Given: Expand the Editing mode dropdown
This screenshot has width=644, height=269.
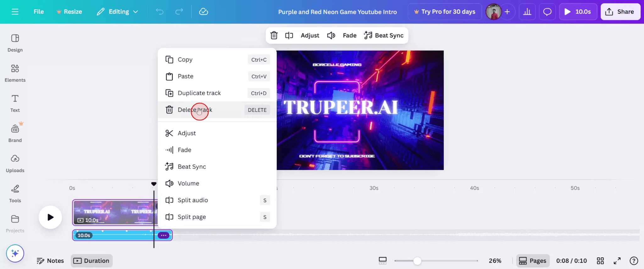Looking at the screenshot, I should [118, 12].
